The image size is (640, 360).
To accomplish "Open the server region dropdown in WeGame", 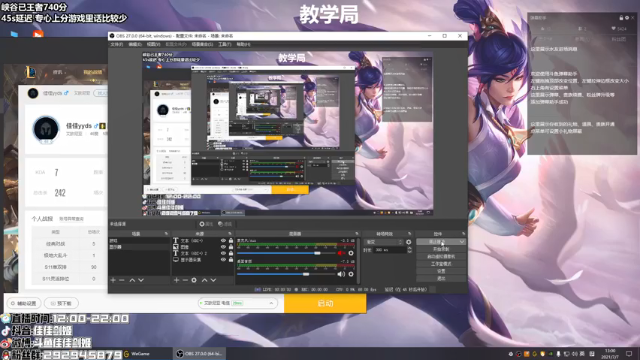I will (237, 303).
